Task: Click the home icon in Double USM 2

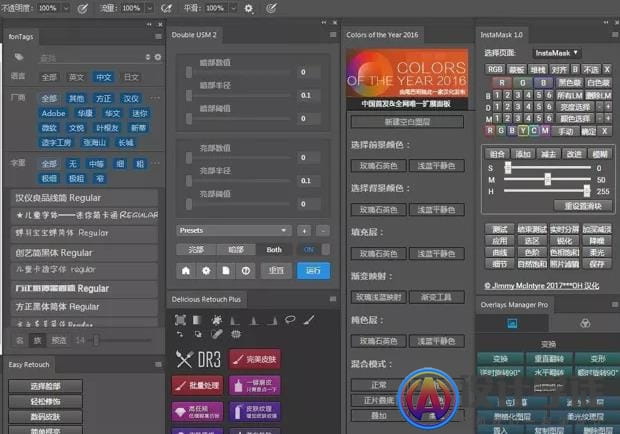Action: click(186, 271)
